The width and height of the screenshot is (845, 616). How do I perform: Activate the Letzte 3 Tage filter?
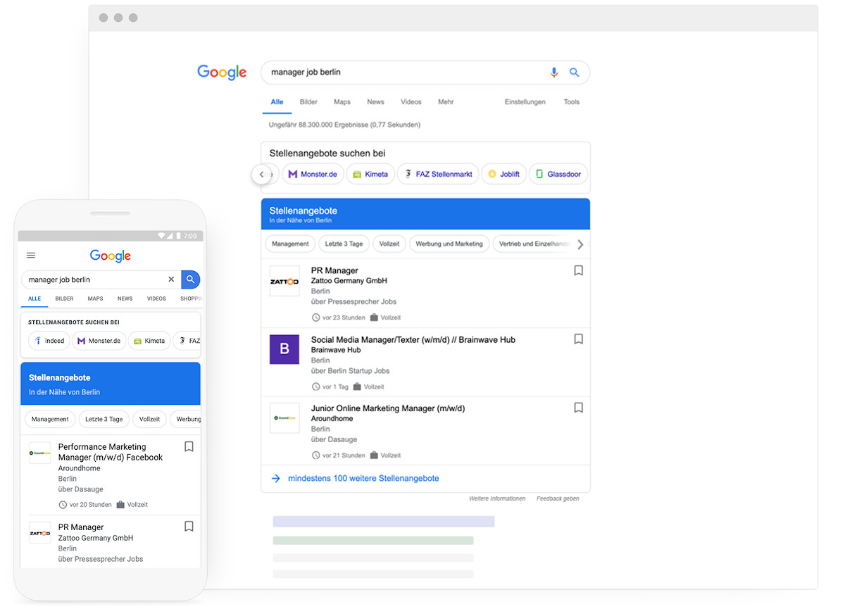tap(344, 244)
